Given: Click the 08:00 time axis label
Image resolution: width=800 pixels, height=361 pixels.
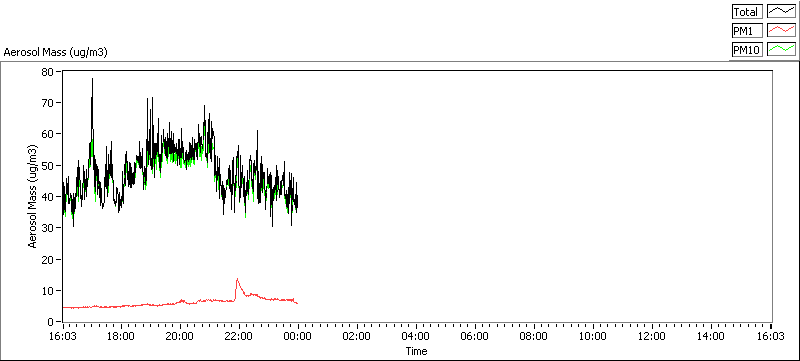Looking at the screenshot, I should (534, 336).
